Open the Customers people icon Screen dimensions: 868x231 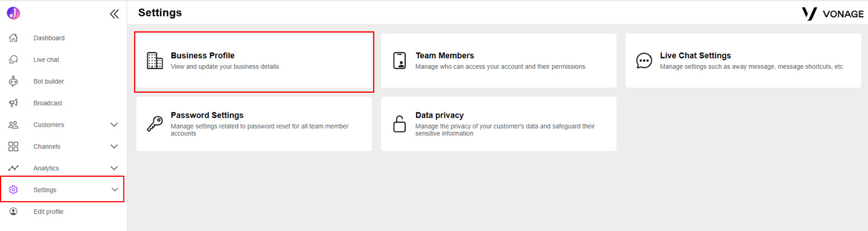coord(14,125)
